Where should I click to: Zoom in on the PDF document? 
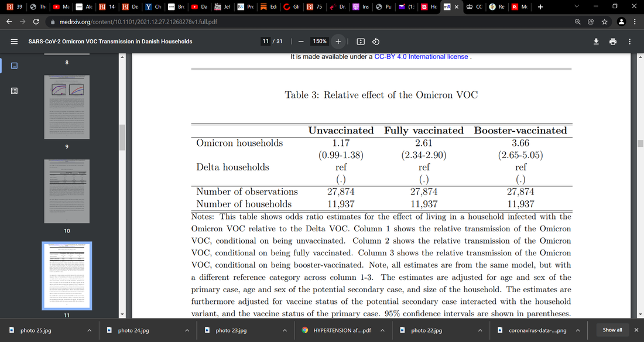tap(338, 42)
